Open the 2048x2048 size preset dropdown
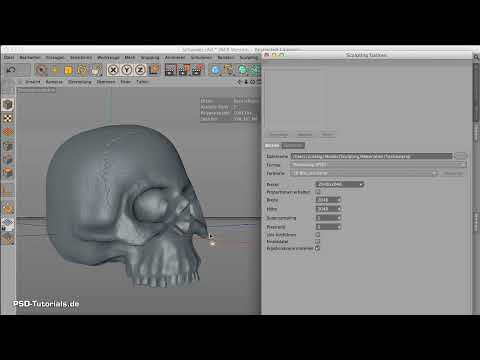Screen dimensions: 480x360 (x=340, y=184)
